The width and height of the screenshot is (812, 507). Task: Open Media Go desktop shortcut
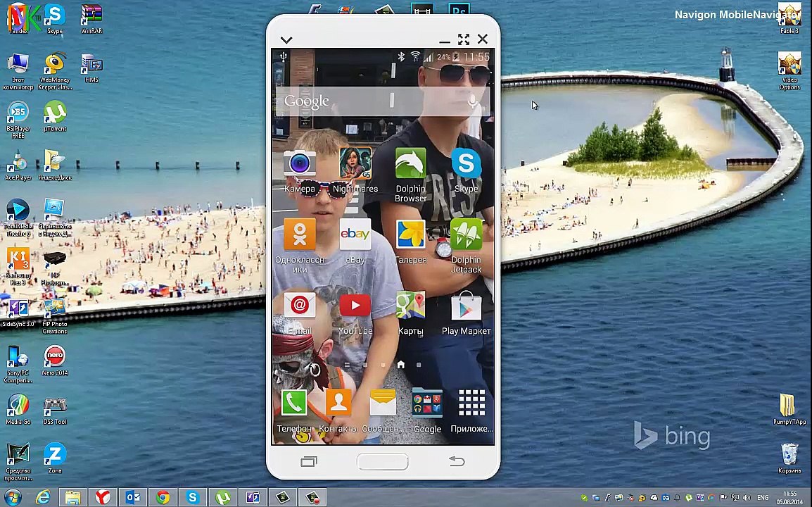tap(18, 410)
